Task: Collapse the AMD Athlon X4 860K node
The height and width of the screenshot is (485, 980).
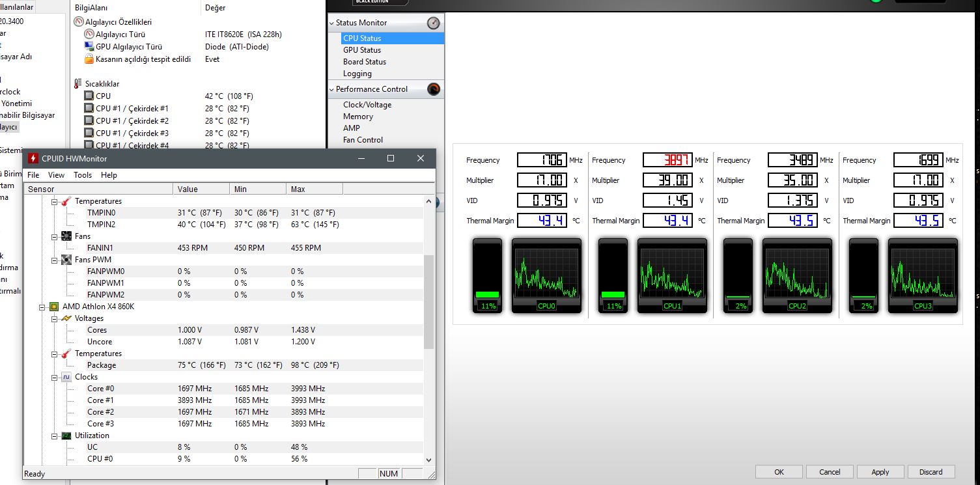Action: (x=43, y=307)
